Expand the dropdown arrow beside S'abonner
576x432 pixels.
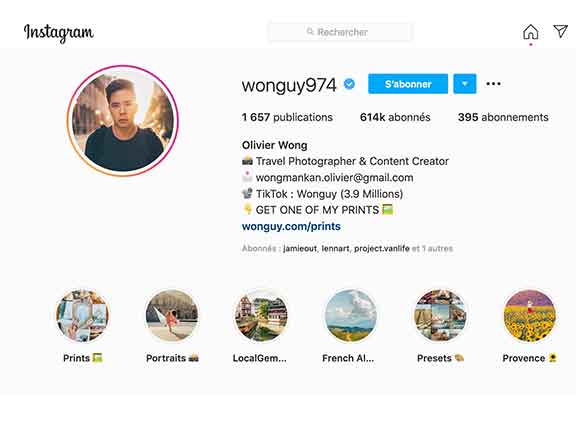point(465,84)
